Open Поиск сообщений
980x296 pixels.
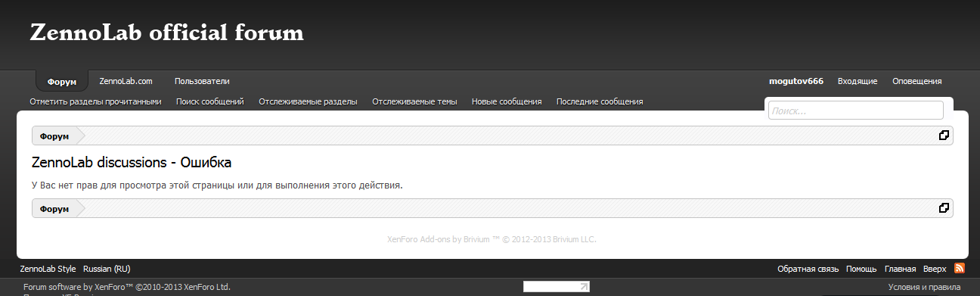pyautogui.click(x=210, y=101)
